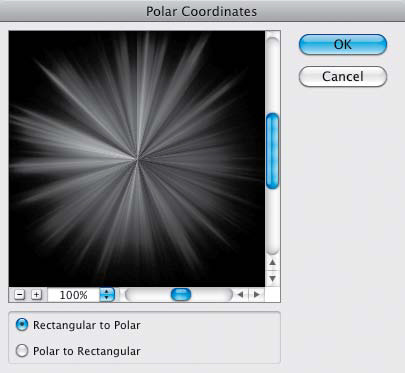Screen dimensions: 405x373
Task: Click the horizontal preview scrollbar thumb
Action: [181, 295]
